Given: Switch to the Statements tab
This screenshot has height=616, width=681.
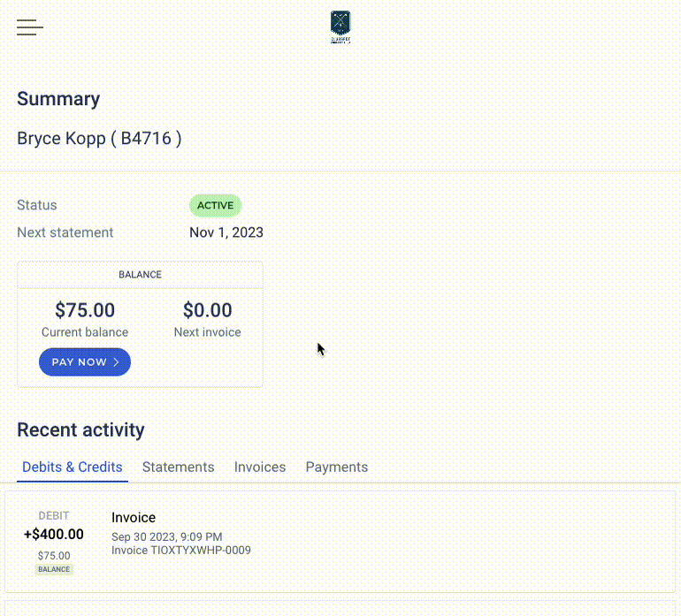Looking at the screenshot, I should click(178, 467).
